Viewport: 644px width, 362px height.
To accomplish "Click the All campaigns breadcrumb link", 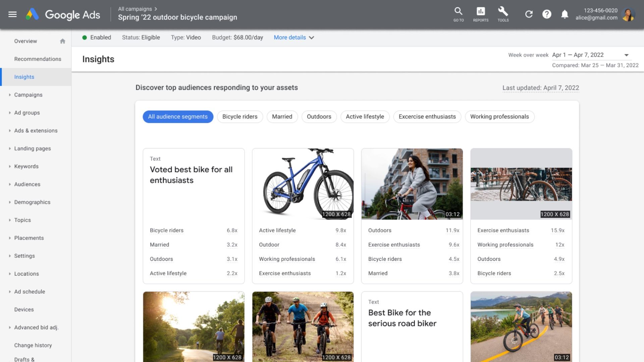I will (135, 9).
